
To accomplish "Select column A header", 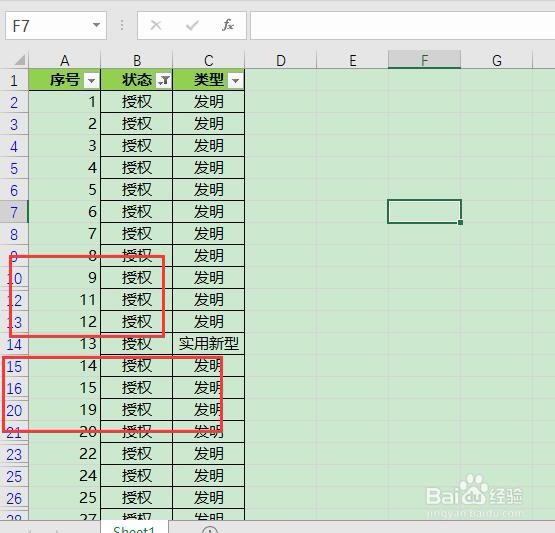I will [x=64, y=60].
